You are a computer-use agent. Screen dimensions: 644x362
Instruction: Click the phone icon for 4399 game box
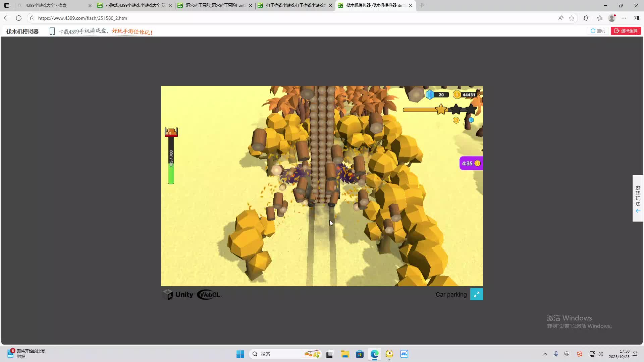coord(52,32)
